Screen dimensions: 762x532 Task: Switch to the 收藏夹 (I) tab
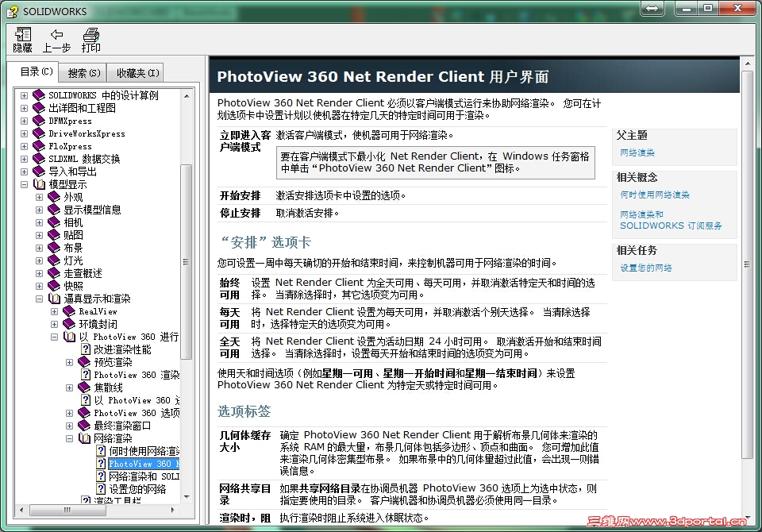click(x=136, y=73)
